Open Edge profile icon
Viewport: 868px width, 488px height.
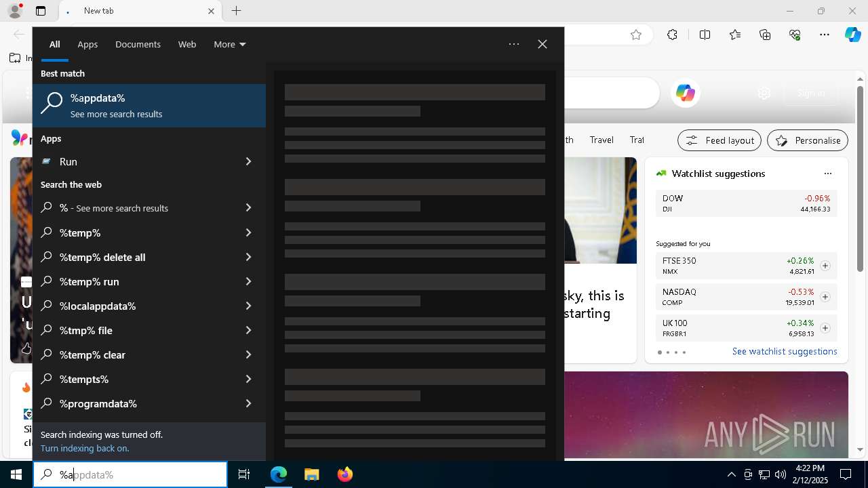tap(14, 11)
